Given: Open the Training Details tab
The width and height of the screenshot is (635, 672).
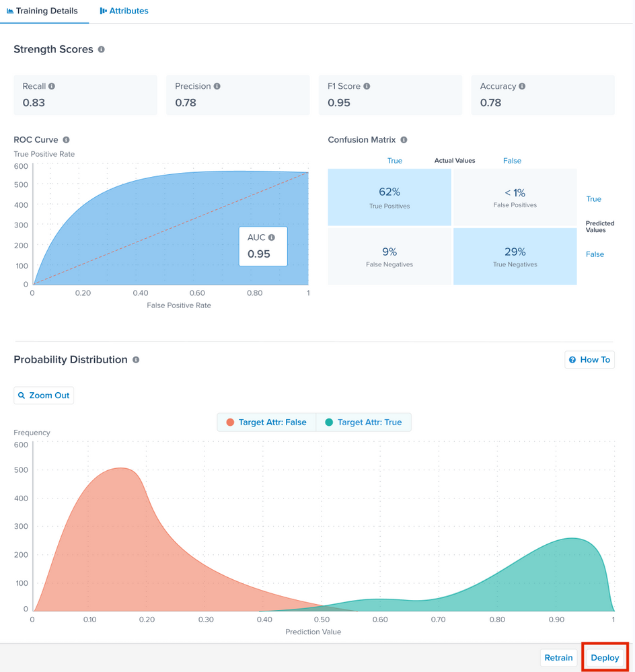Looking at the screenshot, I should [x=42, y=11].
